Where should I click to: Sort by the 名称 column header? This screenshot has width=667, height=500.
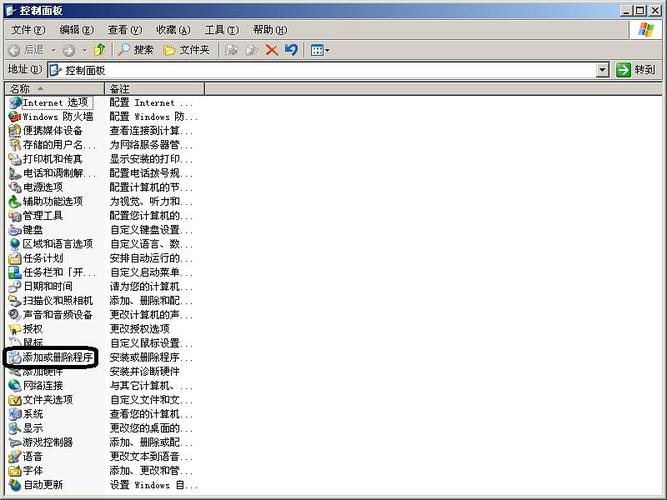(54, 89)
